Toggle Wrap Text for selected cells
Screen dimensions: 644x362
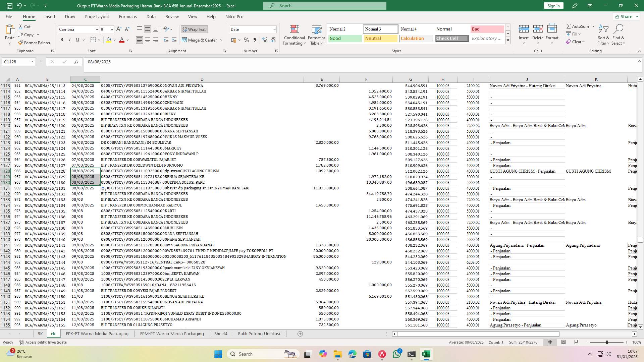(x=194, y=29)
